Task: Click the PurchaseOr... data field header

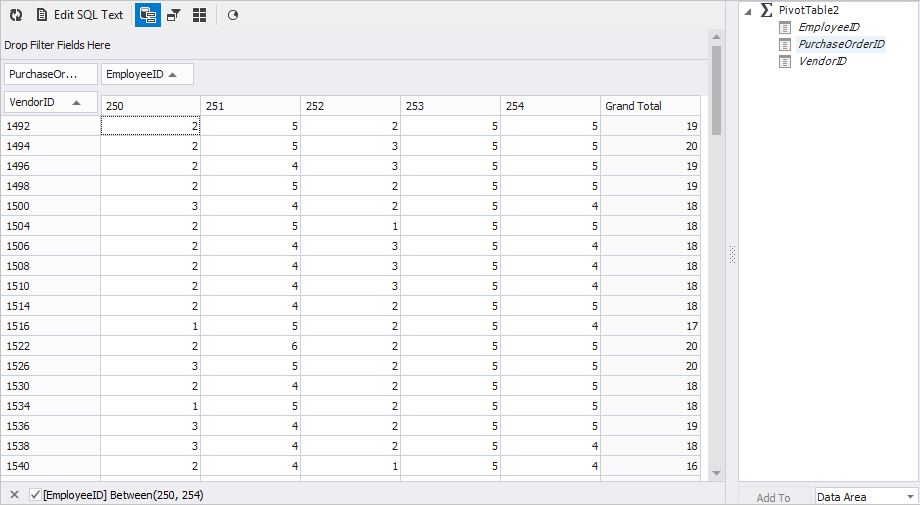Action: pyautogui.click(x=51, y=74)
